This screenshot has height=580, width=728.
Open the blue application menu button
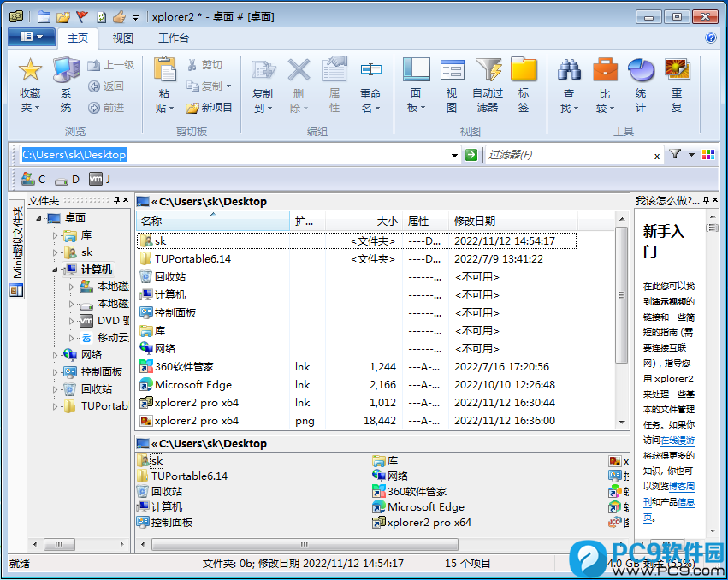click(32, 37)
